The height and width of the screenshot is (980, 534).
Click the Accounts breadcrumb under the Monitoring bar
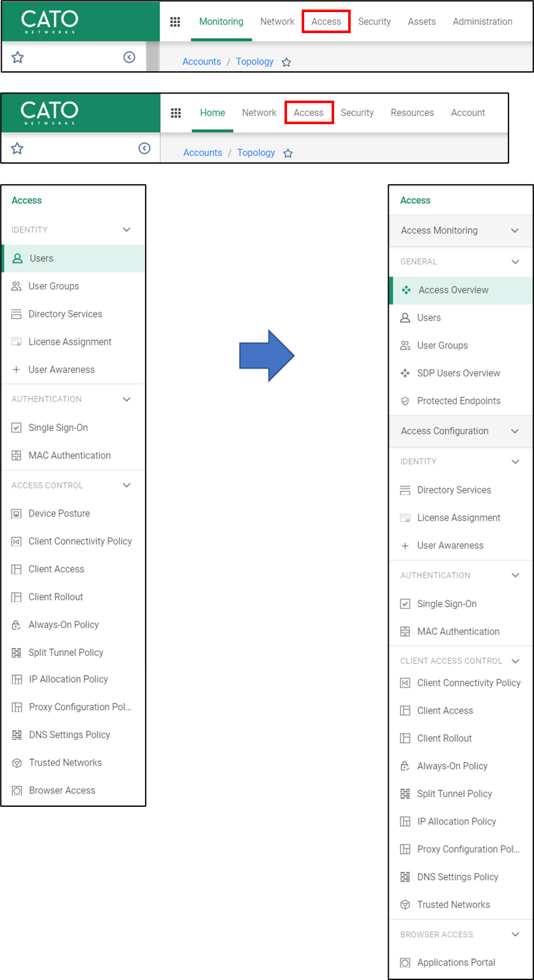pyautogui.click(x=202, y=62)
